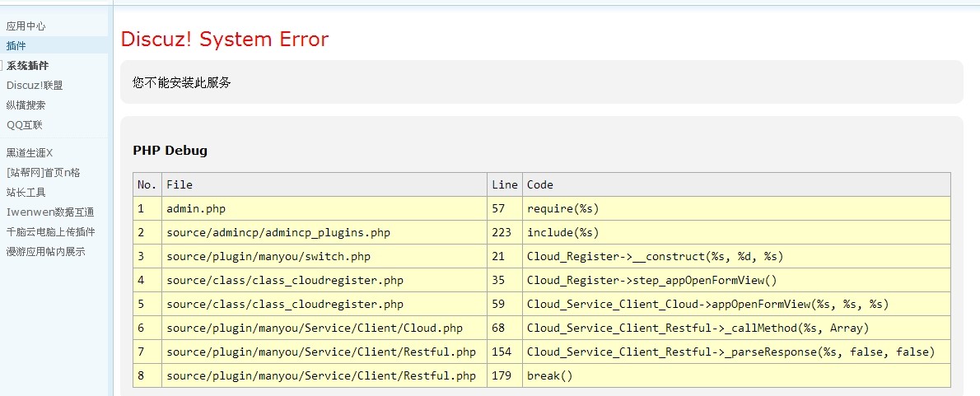
Task: Select source/plugin/manyou/switch.php cell
Action: click(324, 257)
